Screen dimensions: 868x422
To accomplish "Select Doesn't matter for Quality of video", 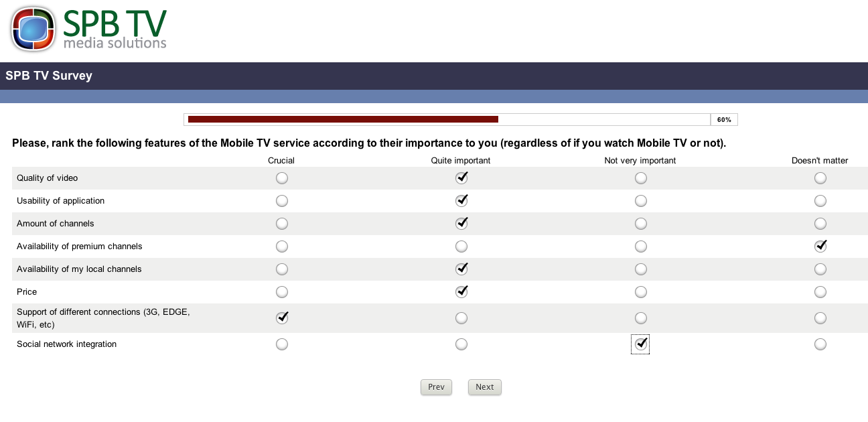I will pos(820,178).
